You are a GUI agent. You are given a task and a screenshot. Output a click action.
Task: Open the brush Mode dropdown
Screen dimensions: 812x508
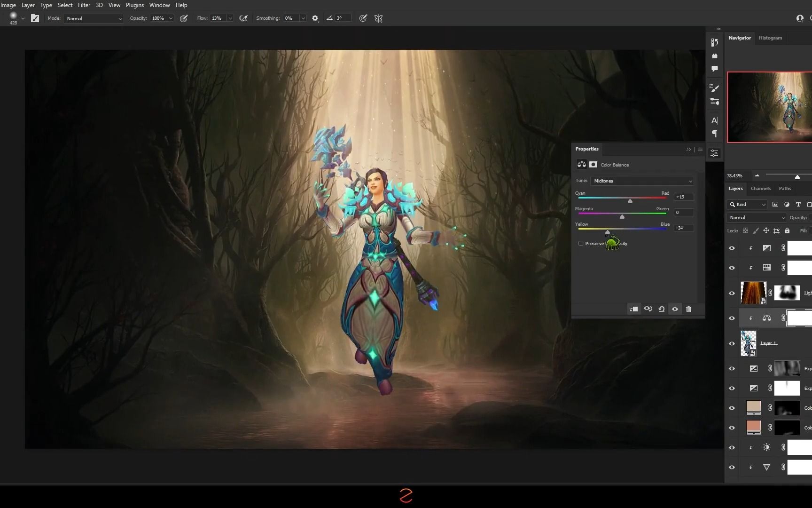point(94,18)
